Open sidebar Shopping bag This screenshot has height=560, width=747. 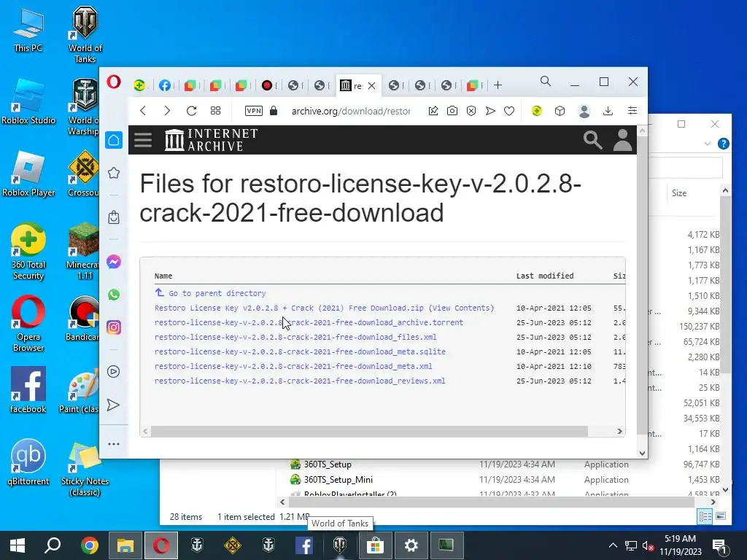pos(113,217)
